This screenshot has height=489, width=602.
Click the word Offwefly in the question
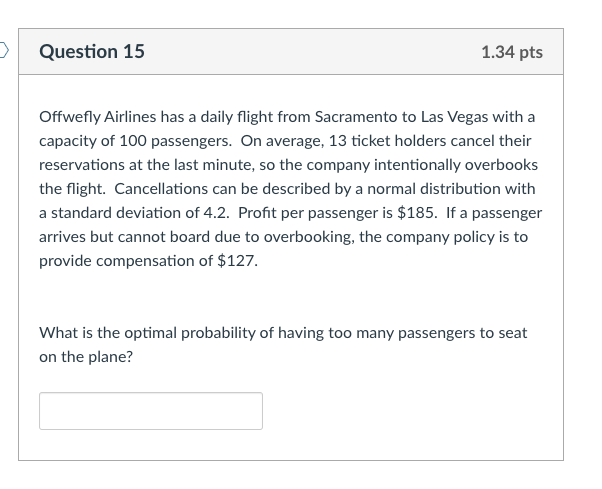[x=70, y=117]
